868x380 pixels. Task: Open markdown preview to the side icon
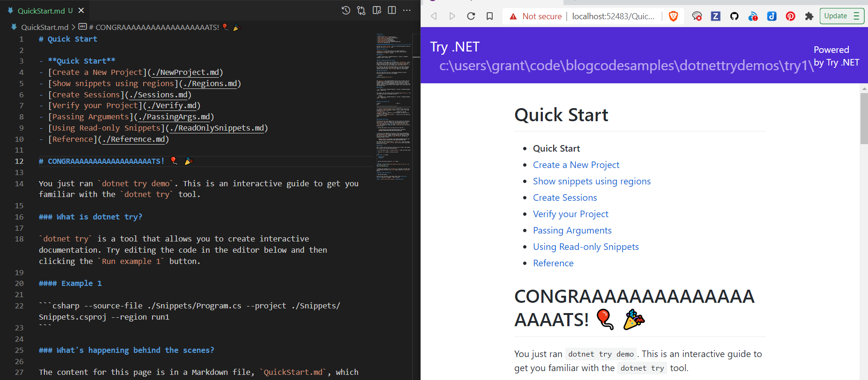(x=377, y=10)
